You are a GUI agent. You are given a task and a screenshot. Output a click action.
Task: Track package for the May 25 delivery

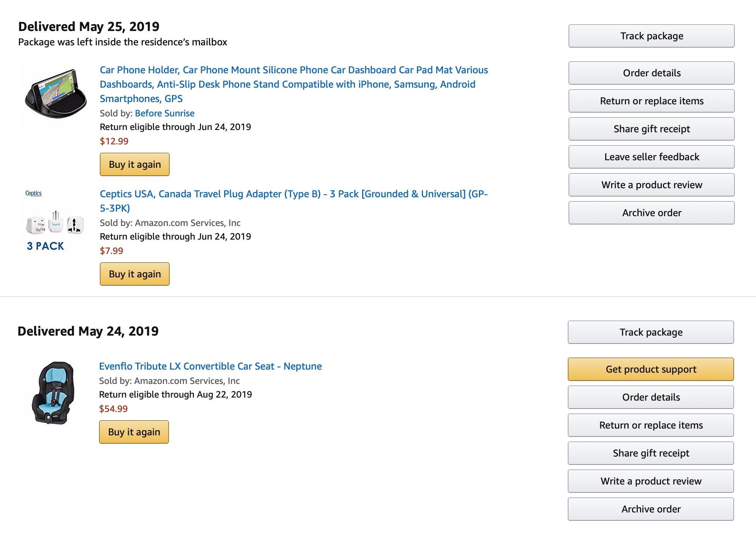[651, 36]
